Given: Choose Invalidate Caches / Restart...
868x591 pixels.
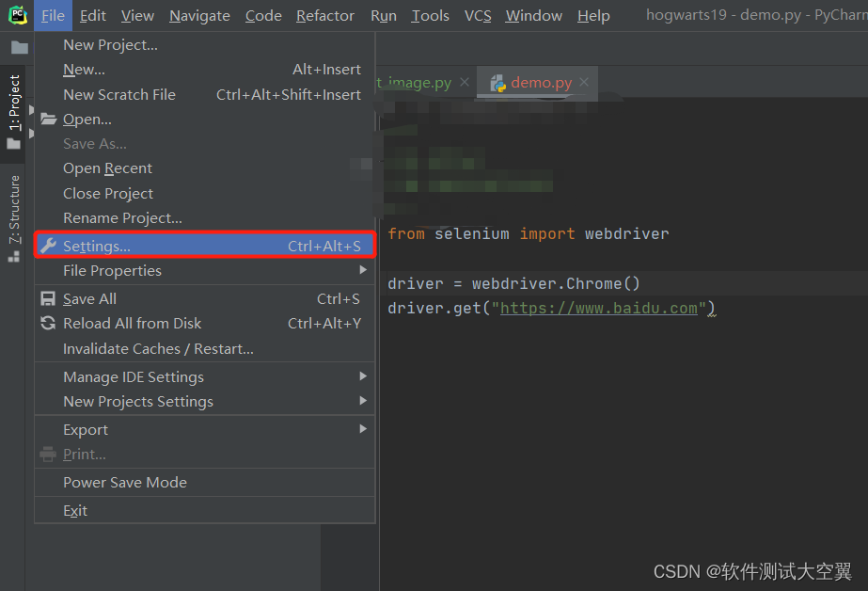Looking at the screenshot, I should coord(205,348).
